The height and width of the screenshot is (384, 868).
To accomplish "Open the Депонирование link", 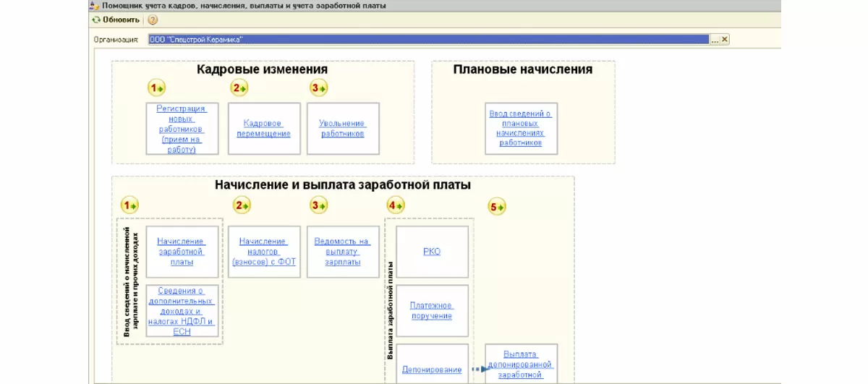I will [431, 370].
